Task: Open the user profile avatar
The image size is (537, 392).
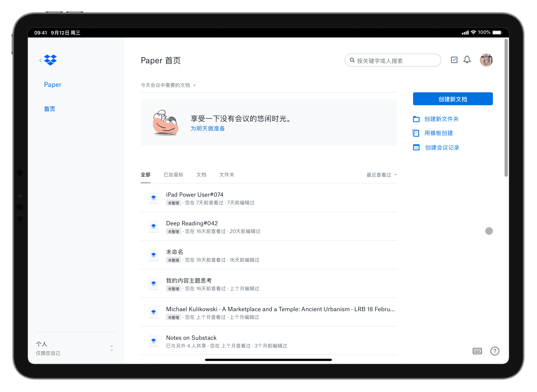Action: pos(486,60)
